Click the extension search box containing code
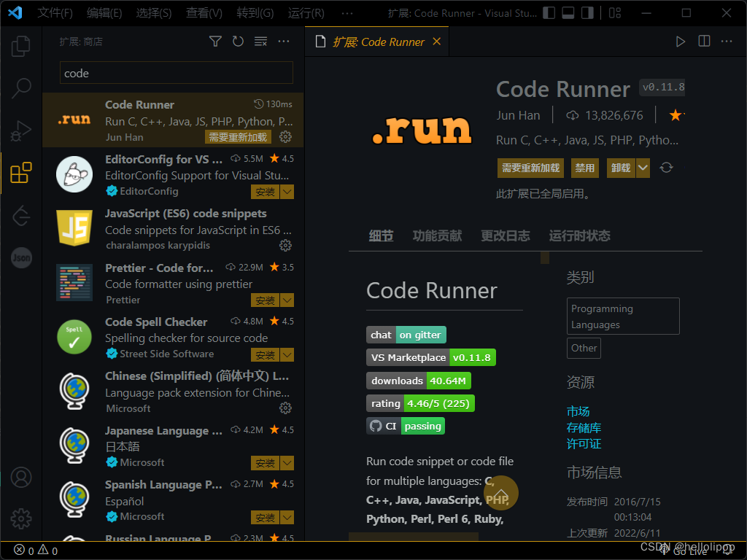The width and height of the screenshot is (747, 560). tap(177, 74)
